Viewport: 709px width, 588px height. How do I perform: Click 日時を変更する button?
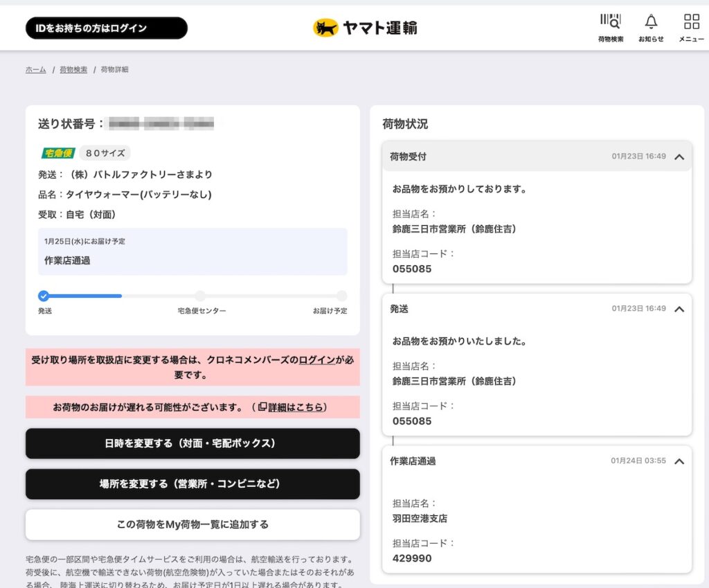click(x=192, y=443)
